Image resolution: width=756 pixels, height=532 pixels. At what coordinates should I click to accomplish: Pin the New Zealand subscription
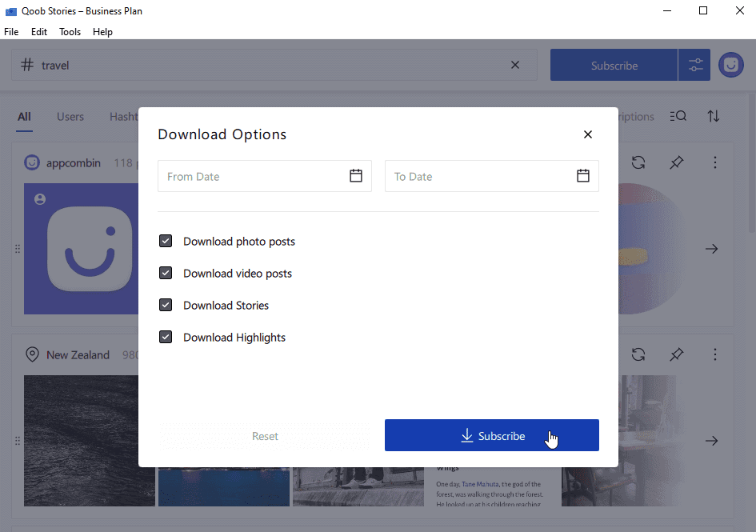pyautogui.click(x=677, y=355)
